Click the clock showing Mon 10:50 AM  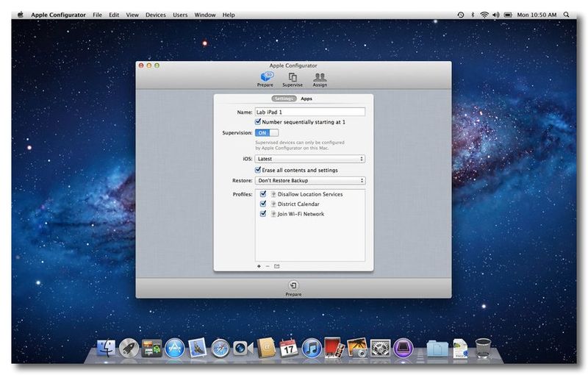click(x=537, y=15)
